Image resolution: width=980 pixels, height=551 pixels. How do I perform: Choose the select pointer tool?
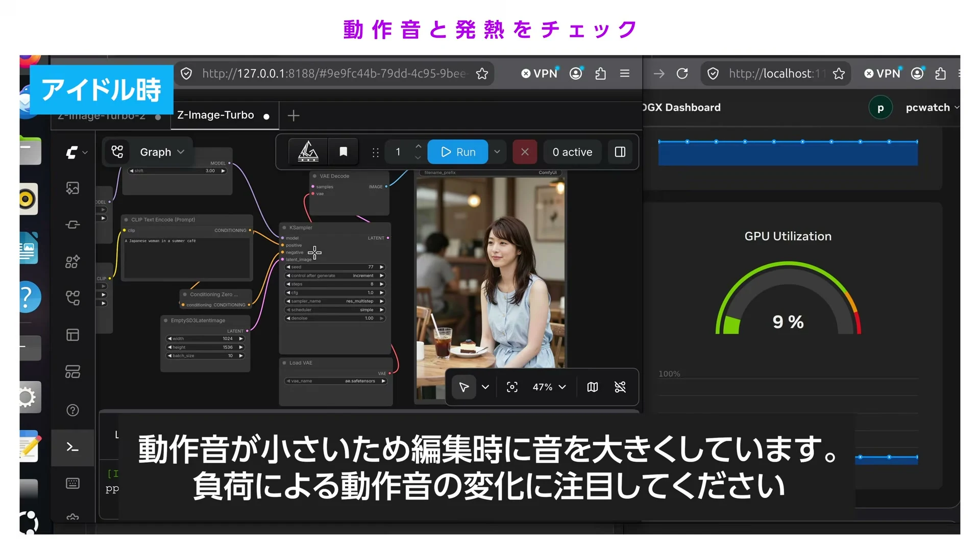(464, 387)
